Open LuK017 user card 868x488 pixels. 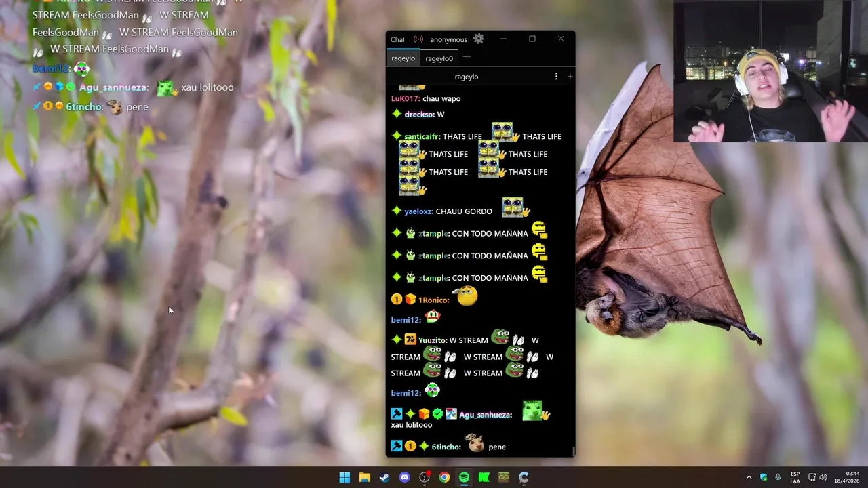[x=406, y=98]
